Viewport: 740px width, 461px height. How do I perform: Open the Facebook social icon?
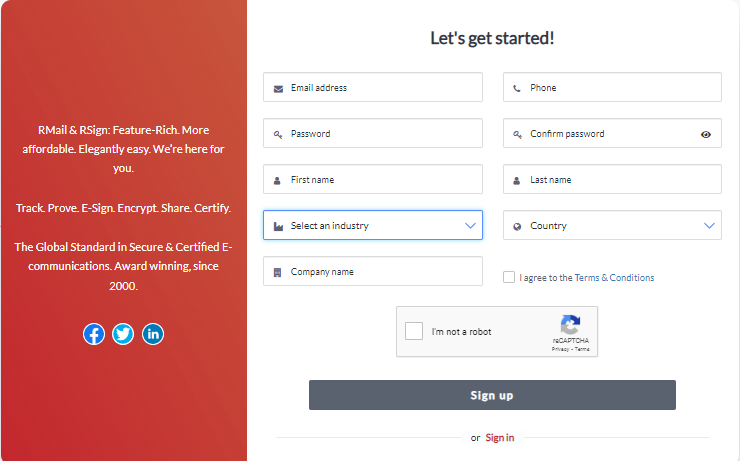(94, 334)
